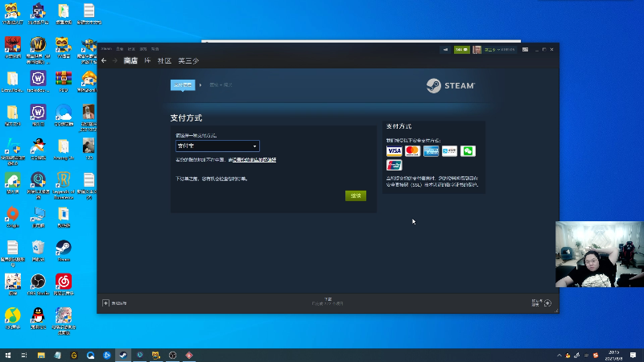Select the QQ Music desktop shortcut
Screen dimensions: 644x362
[13, 319]
